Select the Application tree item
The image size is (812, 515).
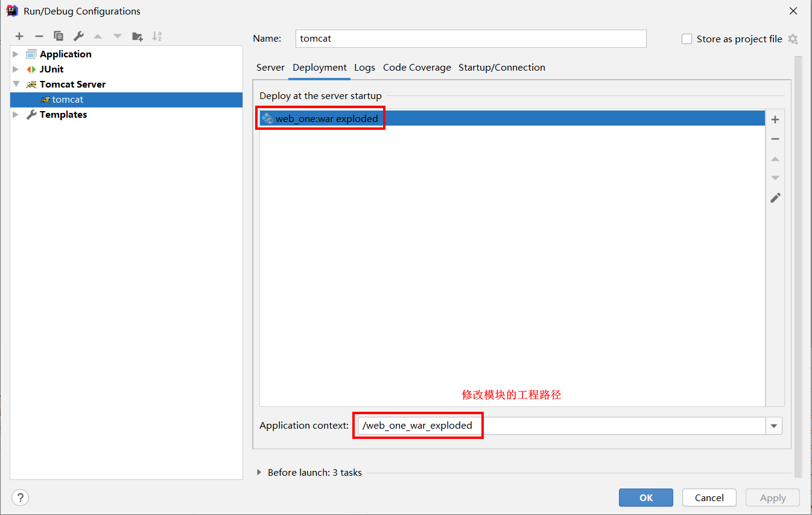coord(66,54)
